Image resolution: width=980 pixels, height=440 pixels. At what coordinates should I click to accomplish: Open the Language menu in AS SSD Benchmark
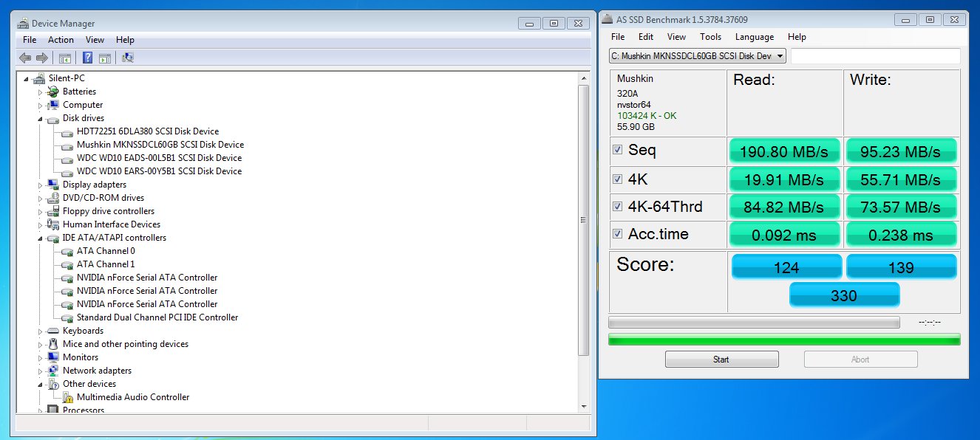(755, 37)
